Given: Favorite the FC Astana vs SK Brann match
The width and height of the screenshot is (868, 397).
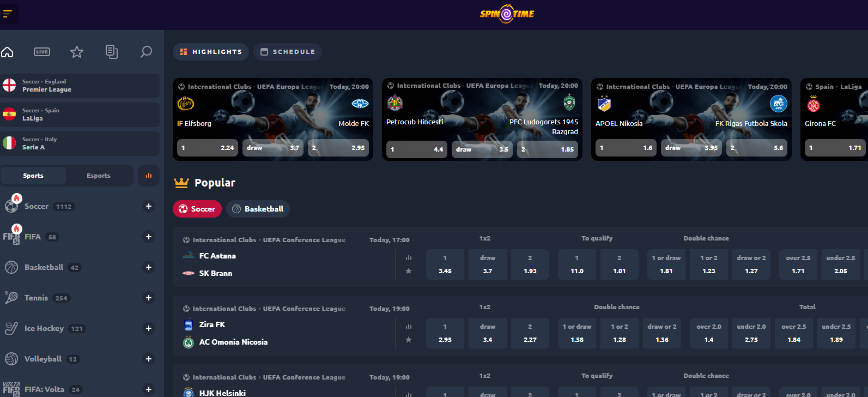Looking at the screenshot, I should coord(409,271).
